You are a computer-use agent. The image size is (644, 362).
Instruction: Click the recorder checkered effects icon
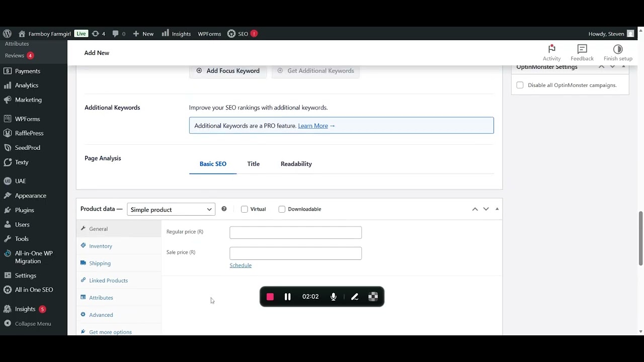(x=373, y=297)
